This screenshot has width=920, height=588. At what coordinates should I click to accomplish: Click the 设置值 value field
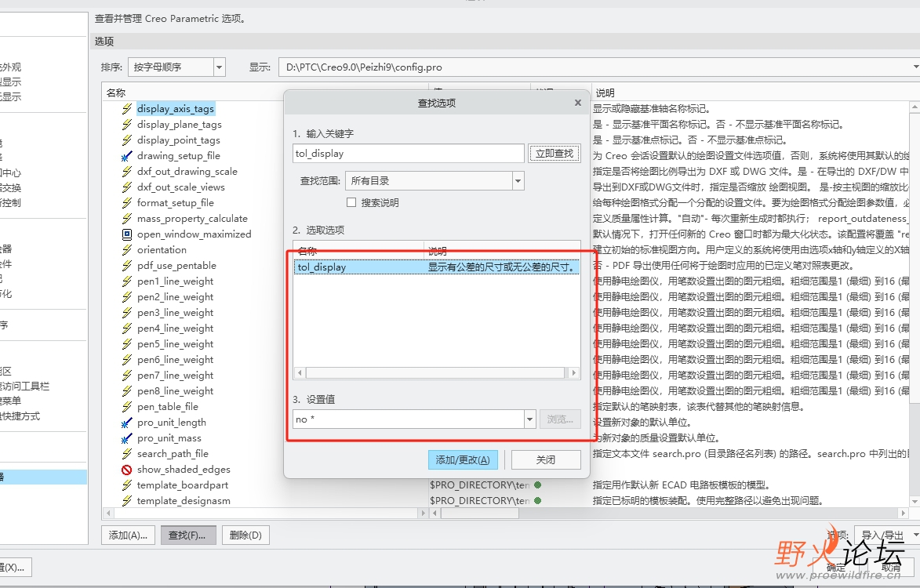[x=409, y=419]
